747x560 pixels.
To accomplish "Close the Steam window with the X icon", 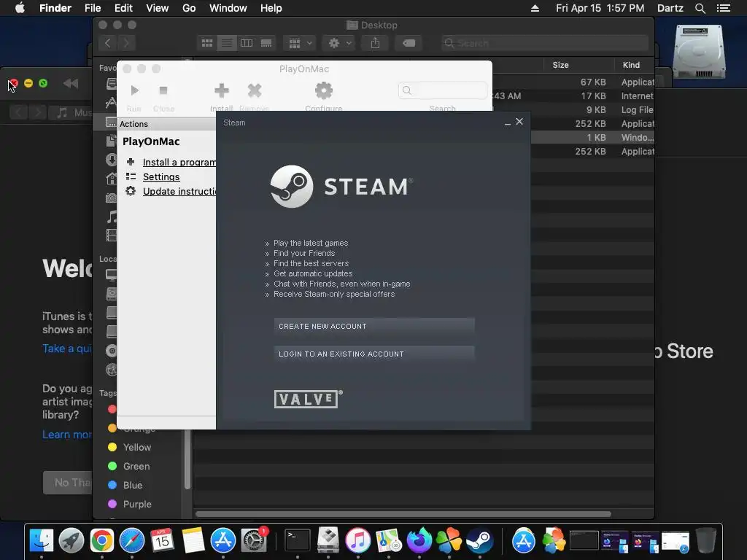I will pyautogui.click(x=519, y=122).
